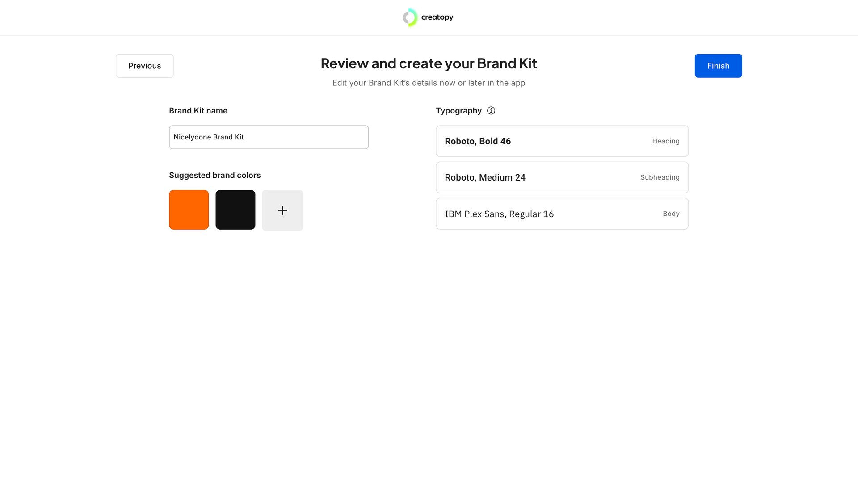Viewport: 858px width, 504px height.
Task: Select the IBM Plex Sans Regular 16 Body entry
Action: [562, 214]
